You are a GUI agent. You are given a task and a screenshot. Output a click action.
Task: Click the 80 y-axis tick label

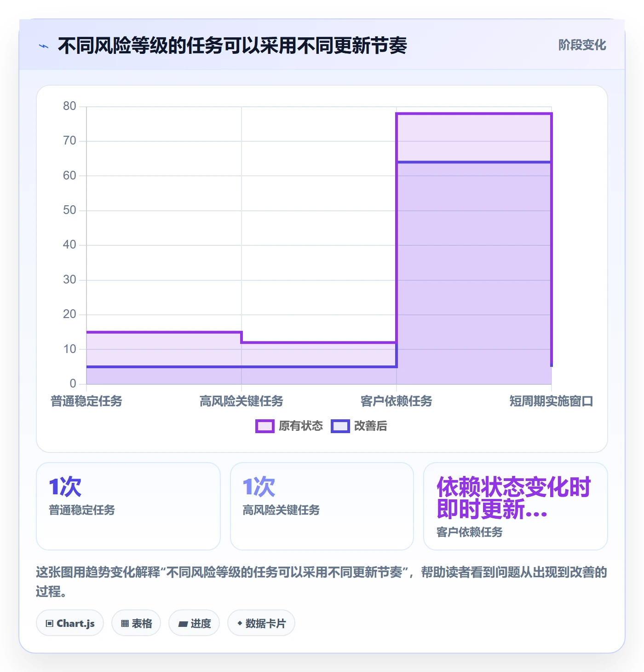click(69, 106)
